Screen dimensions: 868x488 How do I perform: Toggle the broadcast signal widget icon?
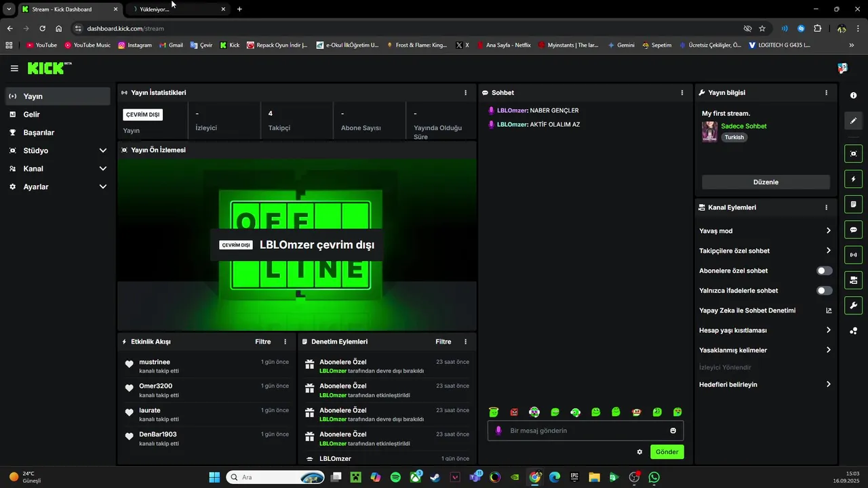coord(854,255)
